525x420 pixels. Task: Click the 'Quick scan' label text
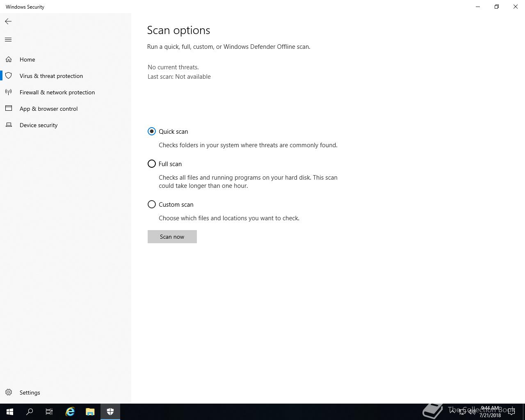coord(173,132)
